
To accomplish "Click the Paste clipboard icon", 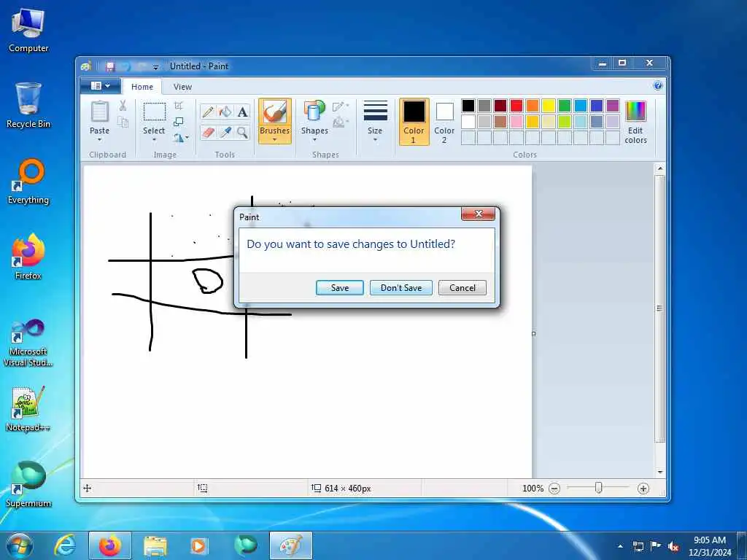I will (99, 112).
